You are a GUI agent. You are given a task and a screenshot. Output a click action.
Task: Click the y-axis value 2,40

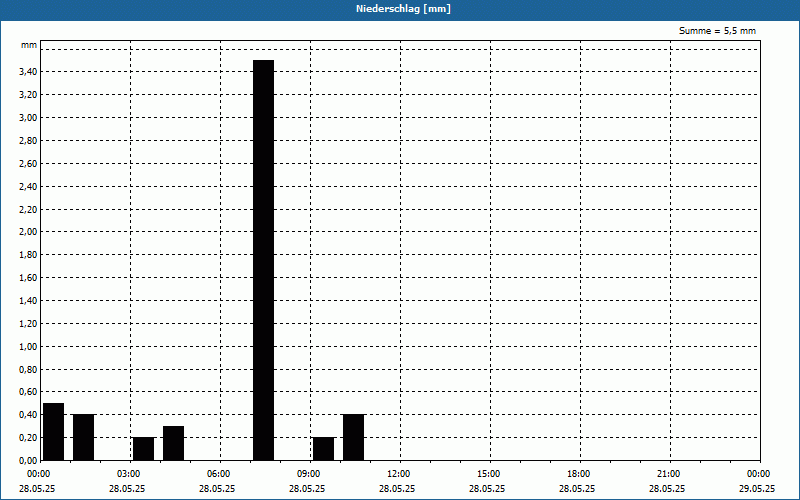[28, 187]
